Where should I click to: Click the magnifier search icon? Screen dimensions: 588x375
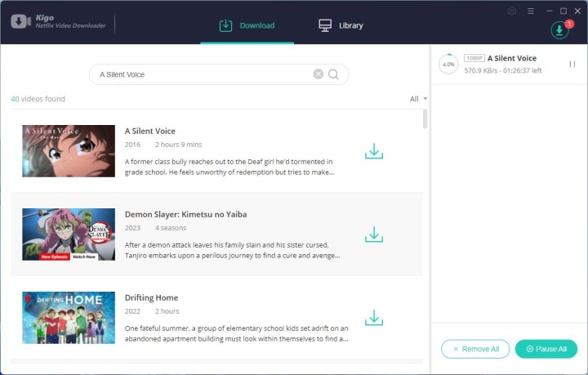(333, 74)
